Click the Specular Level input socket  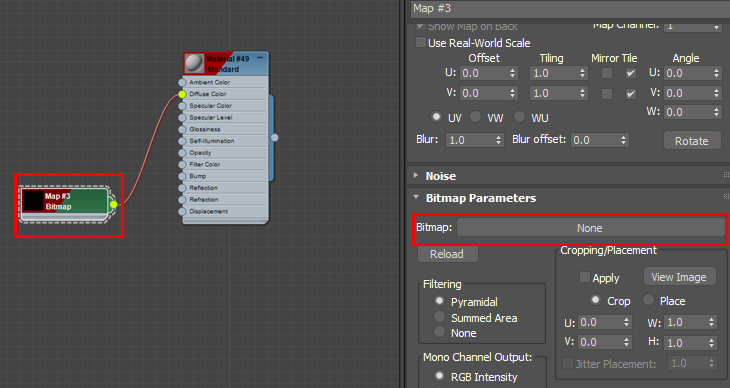point(182,117)
